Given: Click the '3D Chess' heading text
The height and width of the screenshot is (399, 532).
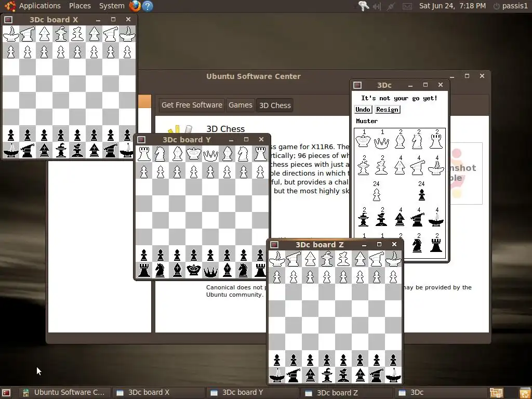Looking at the screenshot, I should tap(225, 129).
